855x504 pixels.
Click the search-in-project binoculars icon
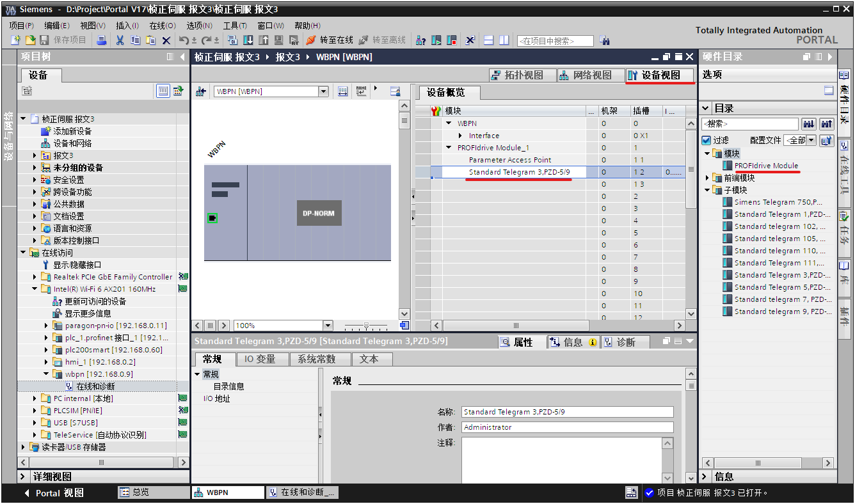[x=605, y=40]
